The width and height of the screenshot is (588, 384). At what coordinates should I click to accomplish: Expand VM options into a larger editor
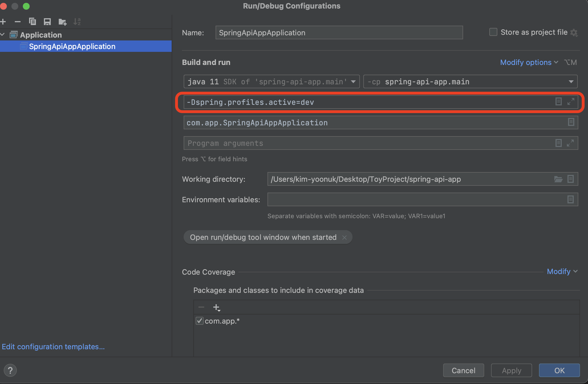pos(571,101)
